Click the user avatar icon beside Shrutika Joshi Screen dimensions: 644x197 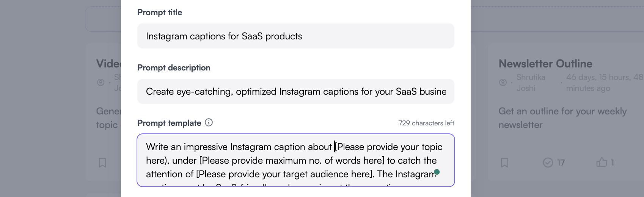coord(503,82)
